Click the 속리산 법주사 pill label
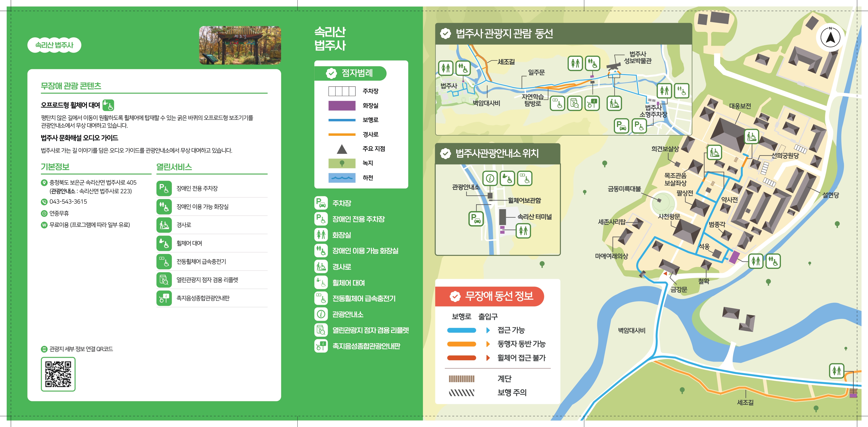This screenshot has height=427, width=868. (x=54, y=45)
